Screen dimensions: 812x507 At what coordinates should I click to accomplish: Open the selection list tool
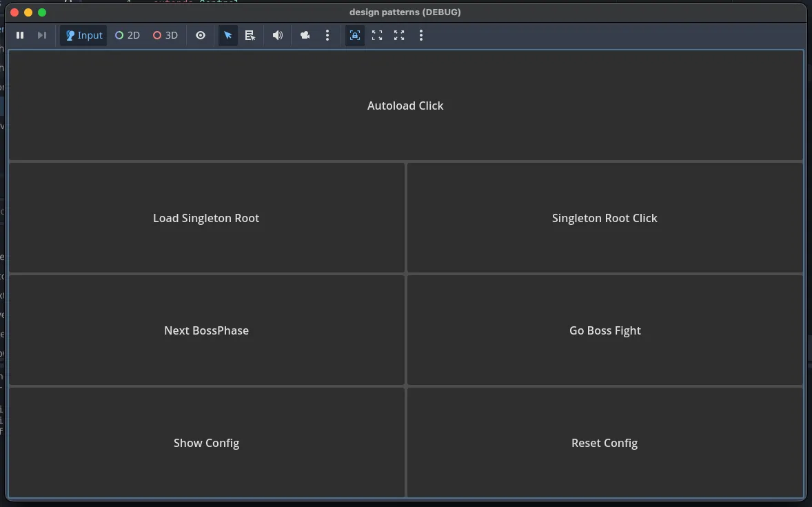[250, 35]
